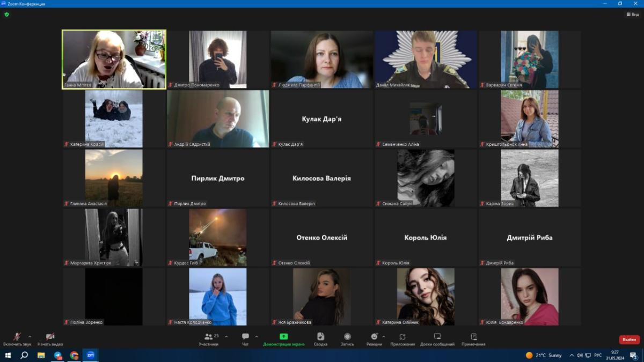The height and width of the screenshot is (362, 644).
Task: Click green encryption shield icon
Action: (x=6, y=14)
